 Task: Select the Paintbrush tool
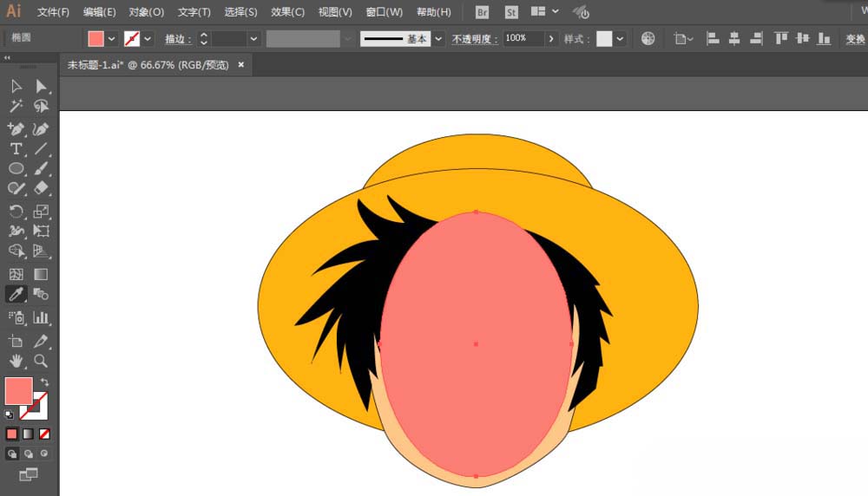click(x=41, y=168)
